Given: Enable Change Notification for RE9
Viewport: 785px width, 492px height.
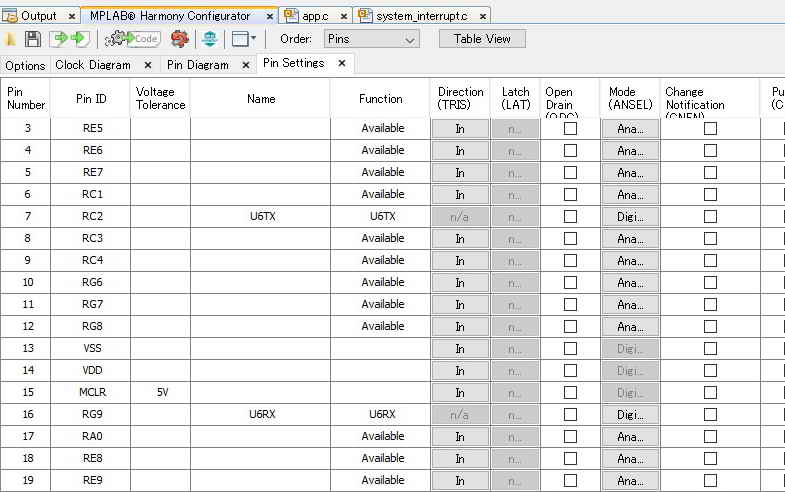Looking at the screenshot, I should pyautogui.click(x=710, y=480).
